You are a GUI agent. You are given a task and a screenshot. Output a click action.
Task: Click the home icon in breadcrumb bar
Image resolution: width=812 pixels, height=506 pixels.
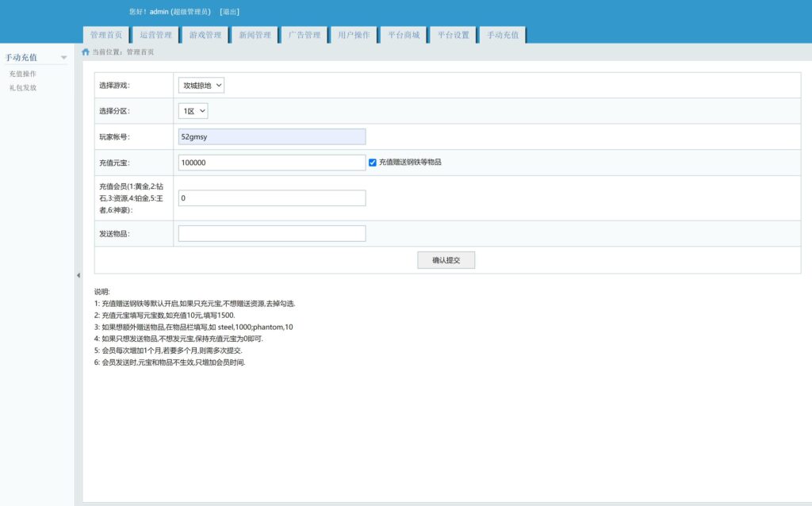click(x=86, y=52)
